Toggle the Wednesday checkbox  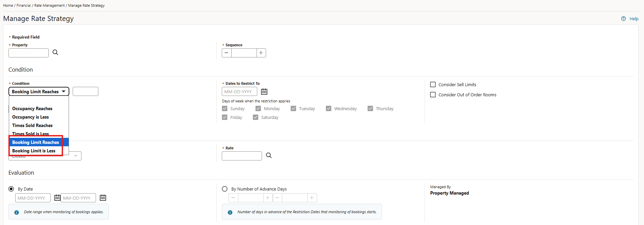pyautogui.click(x=329, y=108)
